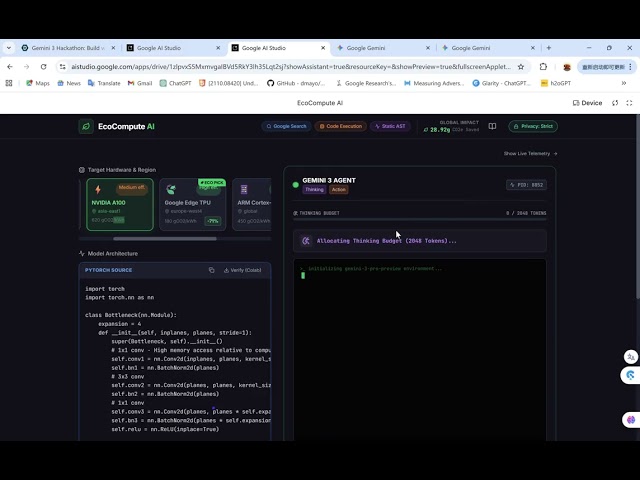Screen dimensions: 640x480
Task: Click the class Bottleneck code line
Action: click(x=131, y=315)
